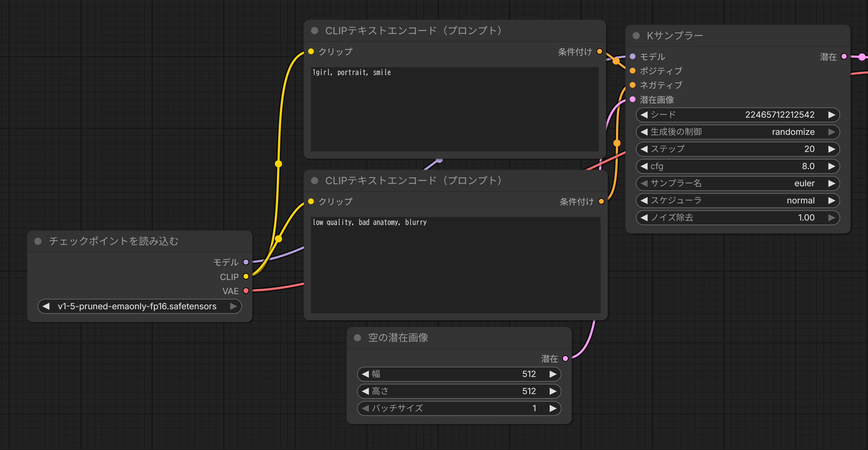Collapse the 空の潜在画像 node via its dot
This screenshot has width=868, height=450.
357,338
